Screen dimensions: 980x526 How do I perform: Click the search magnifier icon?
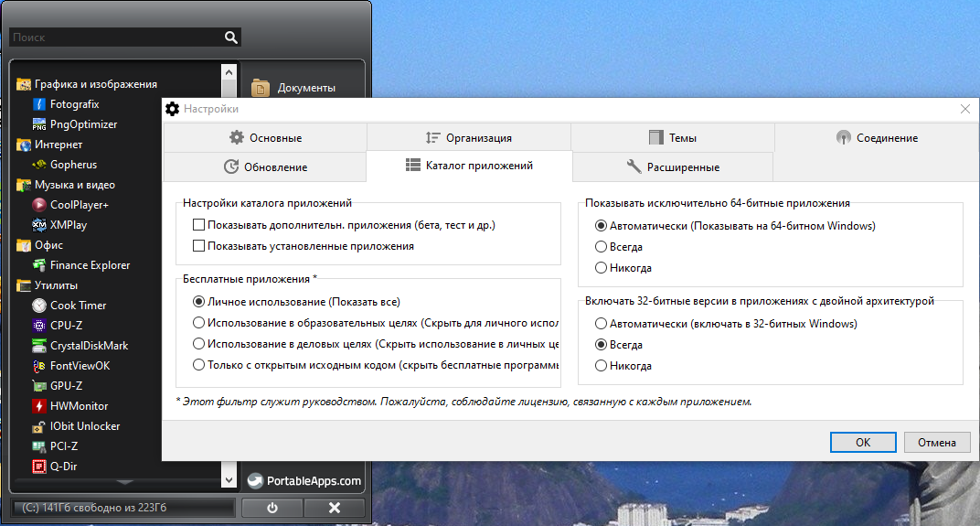coord(231,38)
